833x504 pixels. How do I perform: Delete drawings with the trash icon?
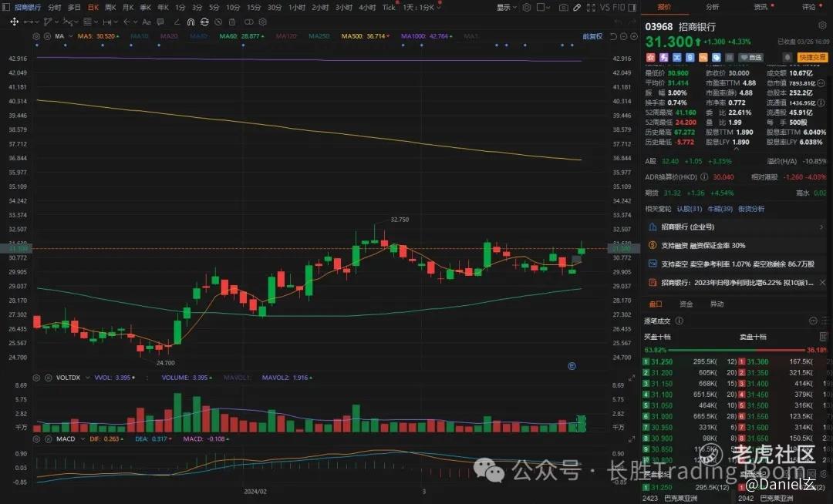tap(232, 22)
